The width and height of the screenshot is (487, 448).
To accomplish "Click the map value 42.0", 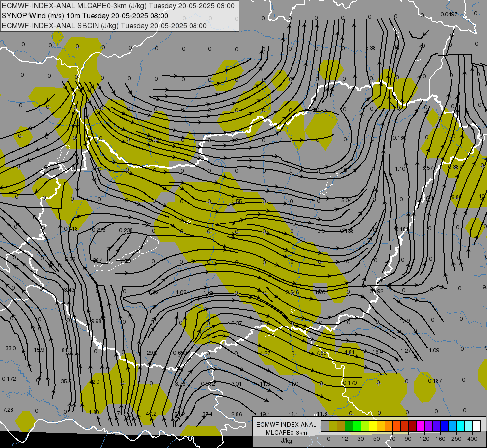I will point(94,382).
